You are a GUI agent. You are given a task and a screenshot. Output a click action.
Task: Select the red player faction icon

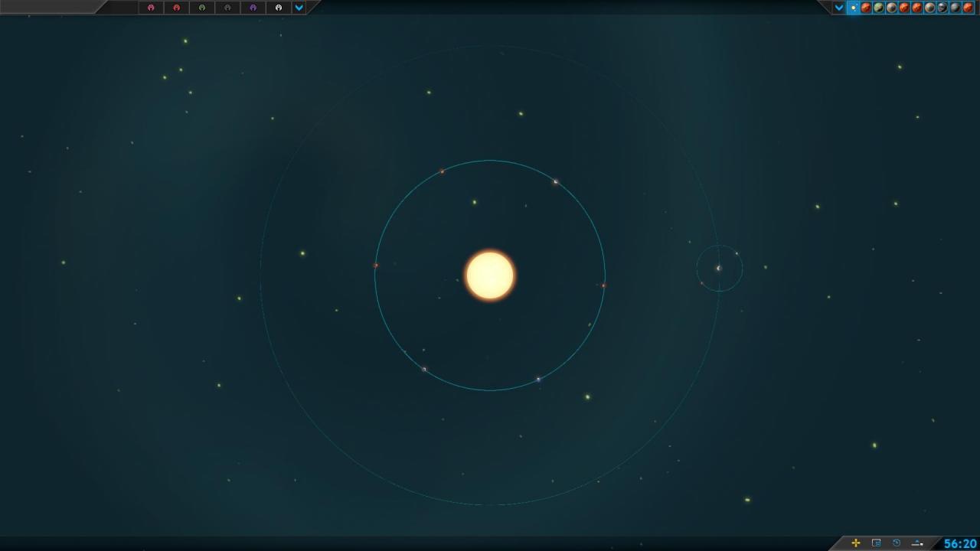click(177, 8)
